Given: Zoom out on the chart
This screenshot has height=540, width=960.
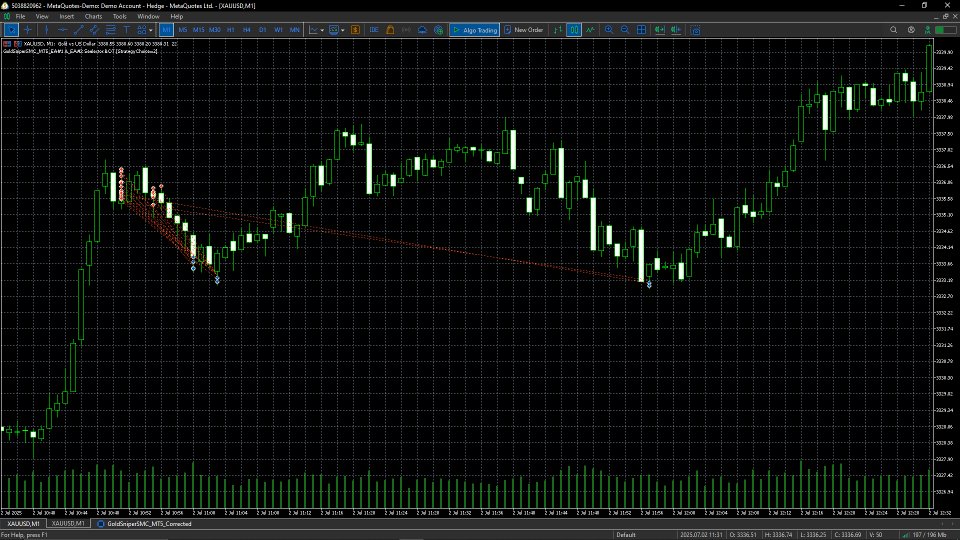Looking at the screenshot, I should (x=624, y=29).
